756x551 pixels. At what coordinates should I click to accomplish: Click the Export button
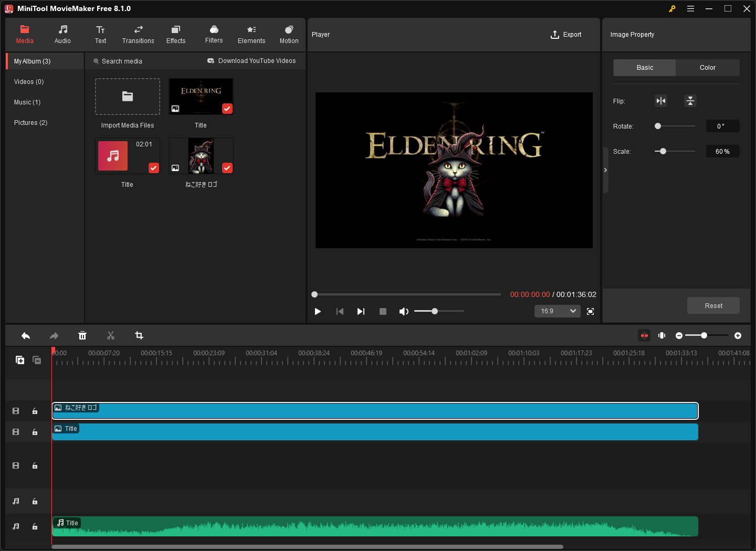[x=566, y=35]
